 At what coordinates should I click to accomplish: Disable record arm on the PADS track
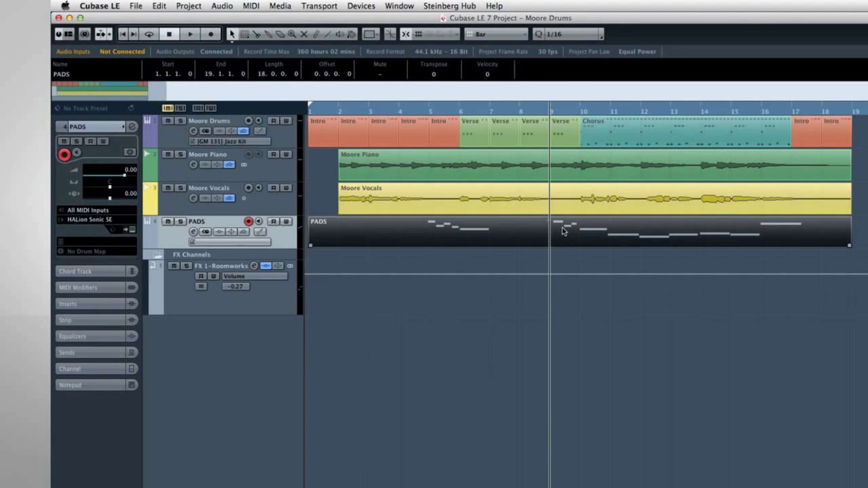[x=249, y=221]
